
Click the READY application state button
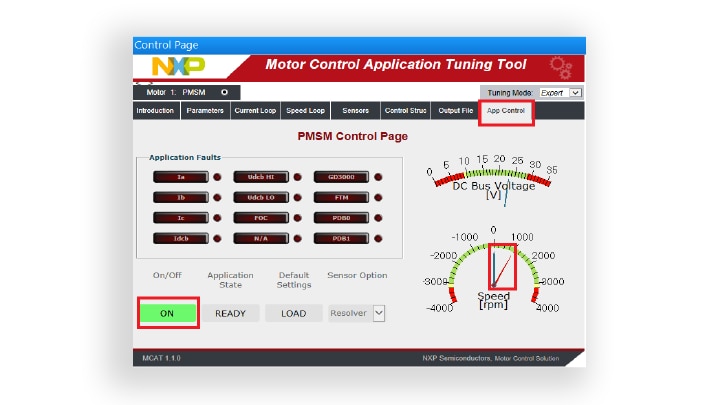coord(230,313)
